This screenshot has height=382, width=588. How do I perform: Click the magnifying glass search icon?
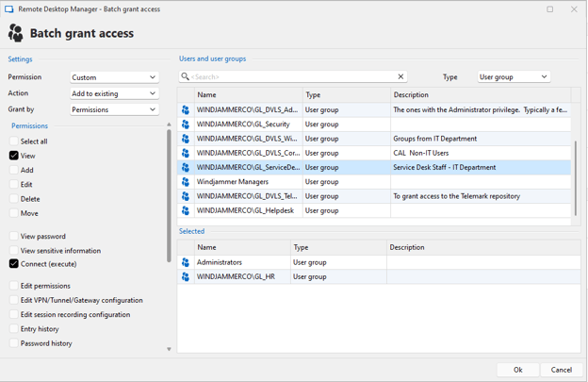coord(186,77)
